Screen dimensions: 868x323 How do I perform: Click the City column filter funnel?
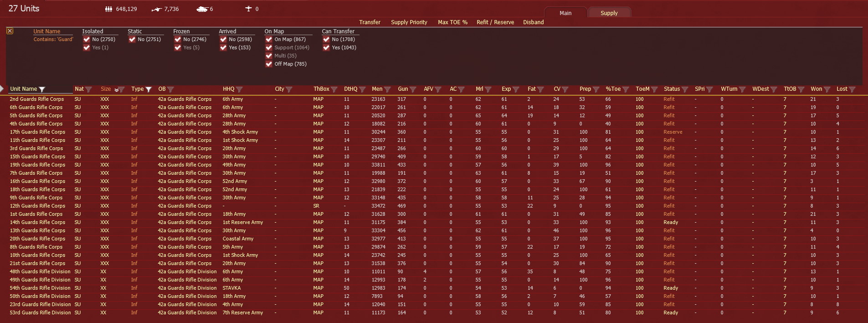pyautogui.click(x=289, y=89)
